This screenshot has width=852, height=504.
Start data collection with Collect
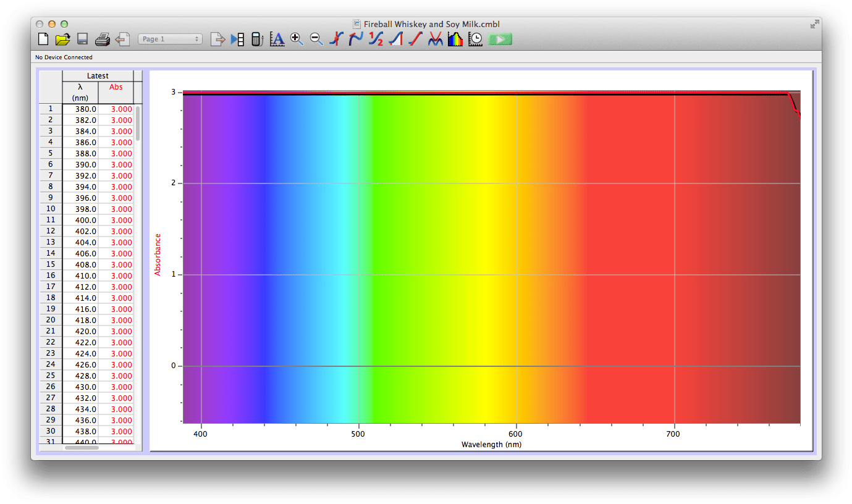pos(499,38)
